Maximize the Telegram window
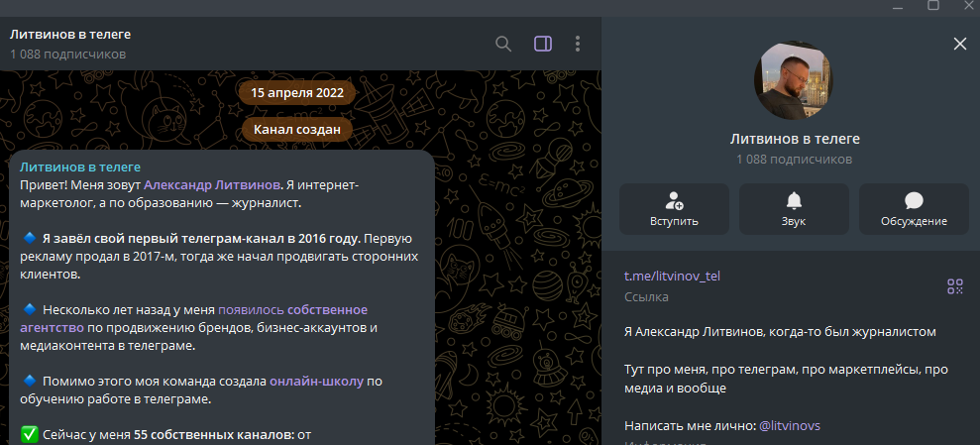This screenshot has width=980, height=445. tap(932, 6)
